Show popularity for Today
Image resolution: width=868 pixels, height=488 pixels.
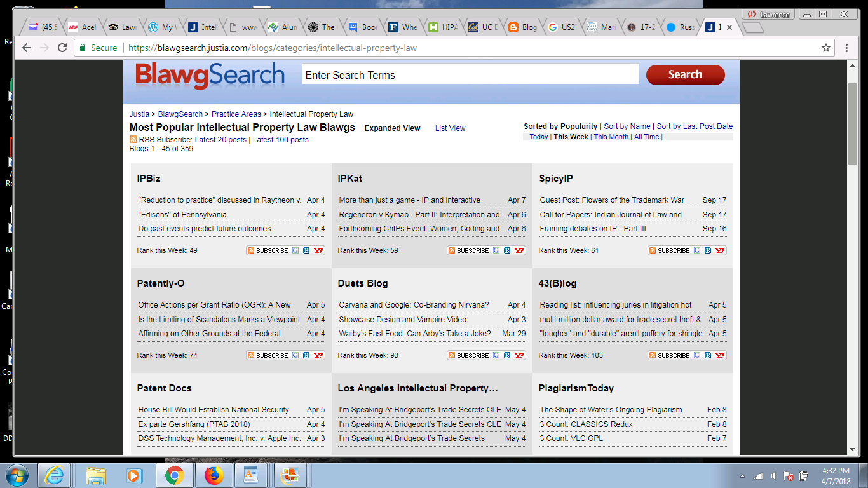coord(538,137)
